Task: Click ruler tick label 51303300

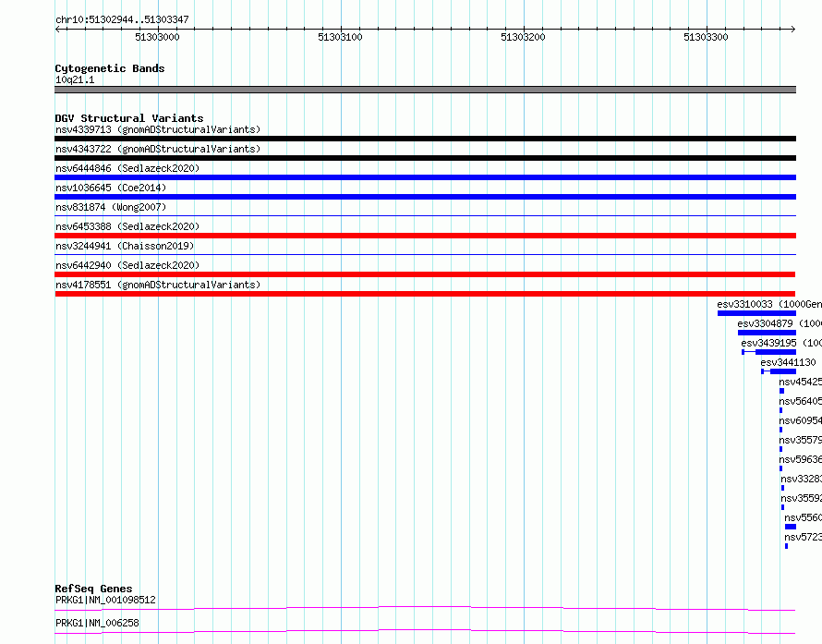Action: coord(706,37)
